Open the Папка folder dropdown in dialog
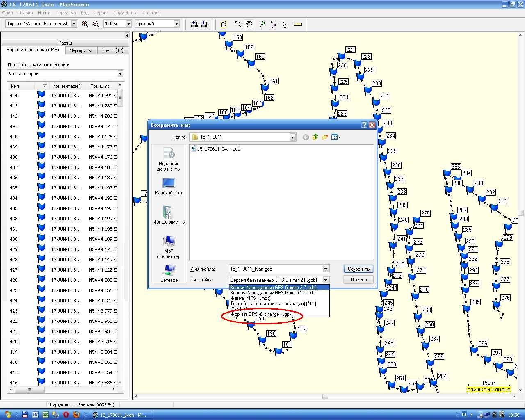 (292, 137)
